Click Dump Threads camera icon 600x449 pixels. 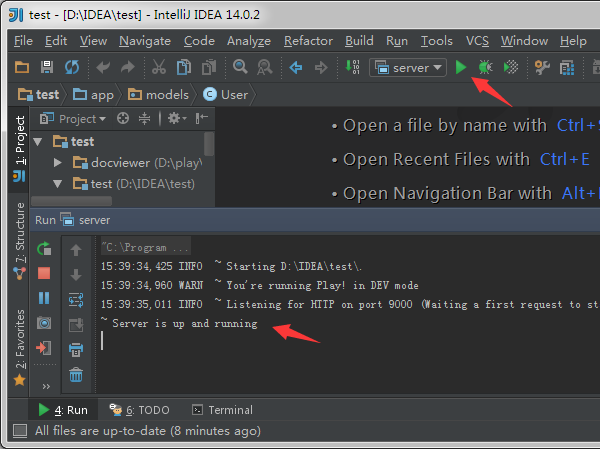coord(44,323)
